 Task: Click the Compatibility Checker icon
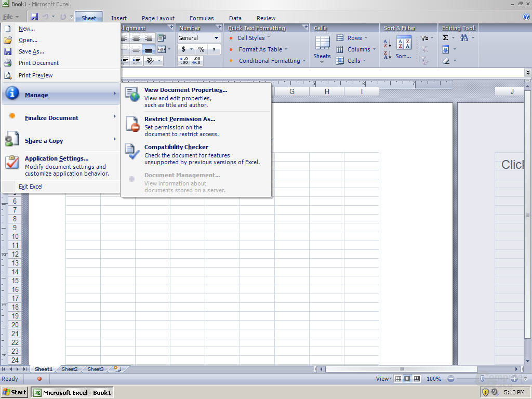click(x=131, y=151)
